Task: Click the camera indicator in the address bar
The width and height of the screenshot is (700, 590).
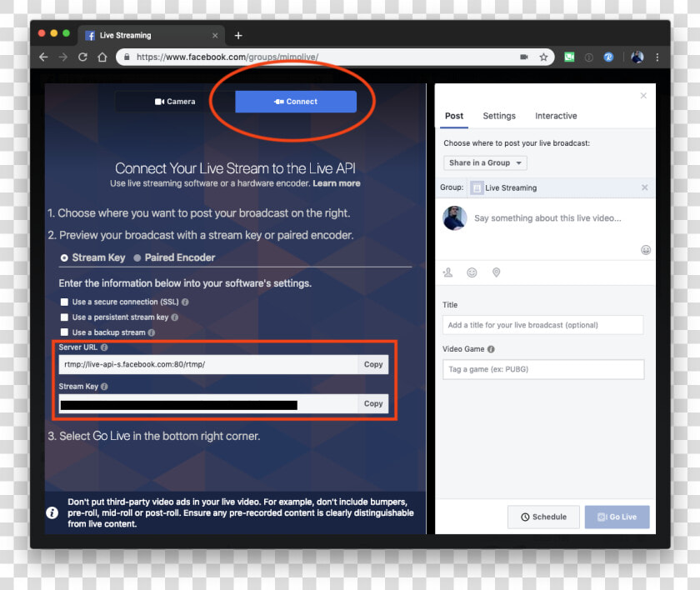Action: pyautogui.click(x=524, y=57)
